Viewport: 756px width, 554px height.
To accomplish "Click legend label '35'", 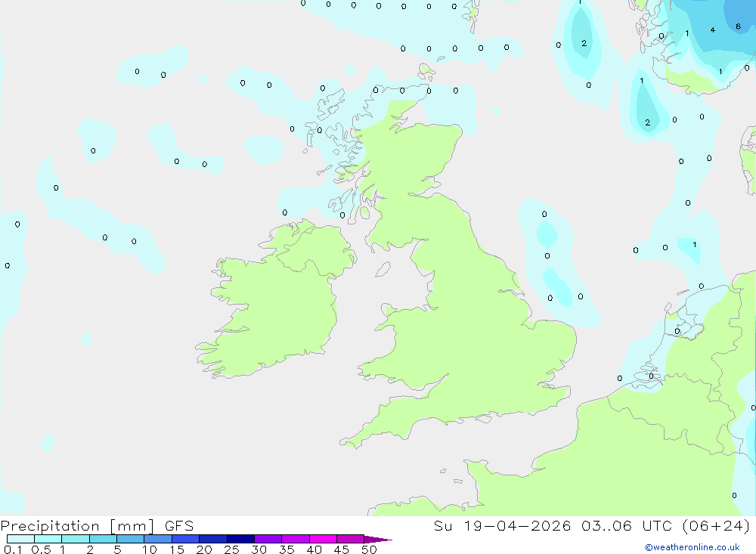I will coord(287,549).
